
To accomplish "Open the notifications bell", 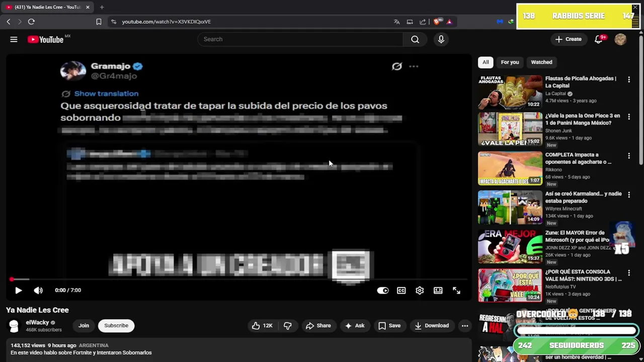I will pyautogui.click(x=599, y=39).
